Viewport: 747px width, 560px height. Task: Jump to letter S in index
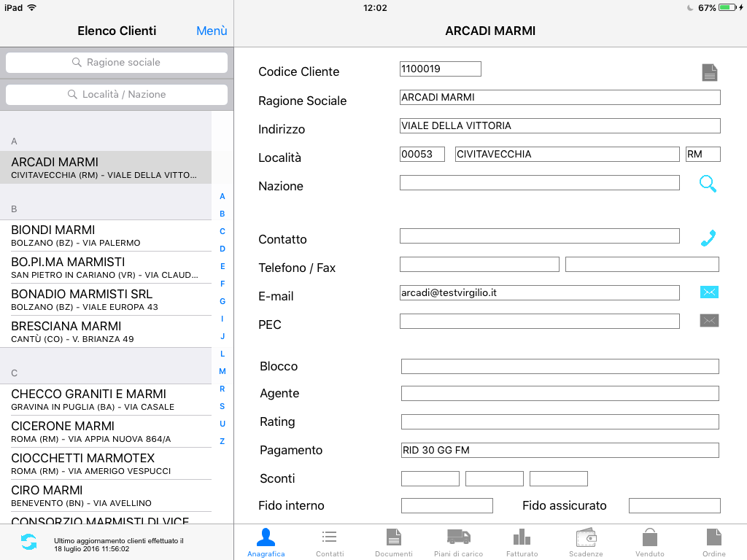[222, 406]
